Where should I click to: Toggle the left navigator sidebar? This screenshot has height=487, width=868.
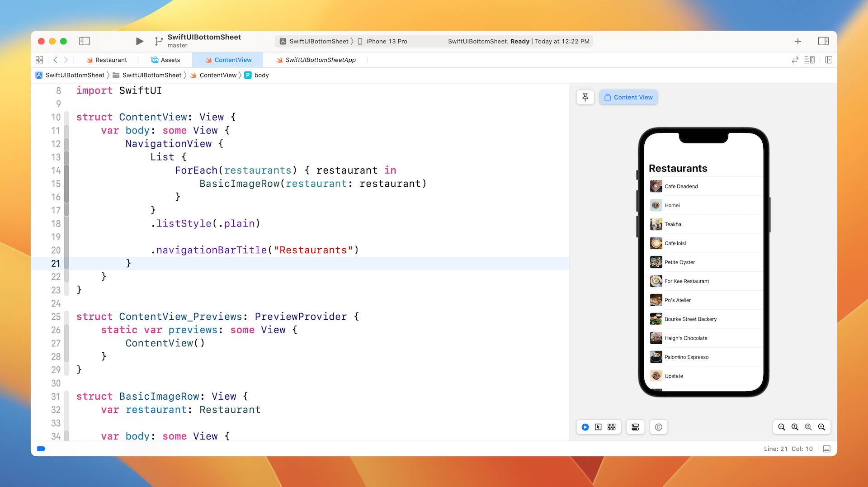85,41
